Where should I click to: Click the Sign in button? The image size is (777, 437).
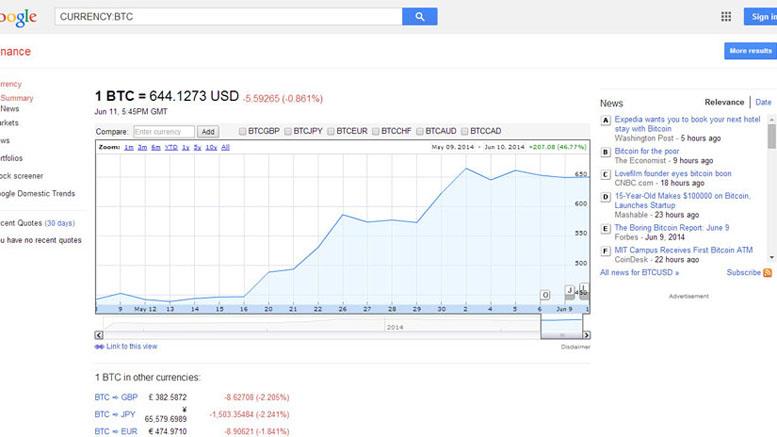[x=761, y=16]
